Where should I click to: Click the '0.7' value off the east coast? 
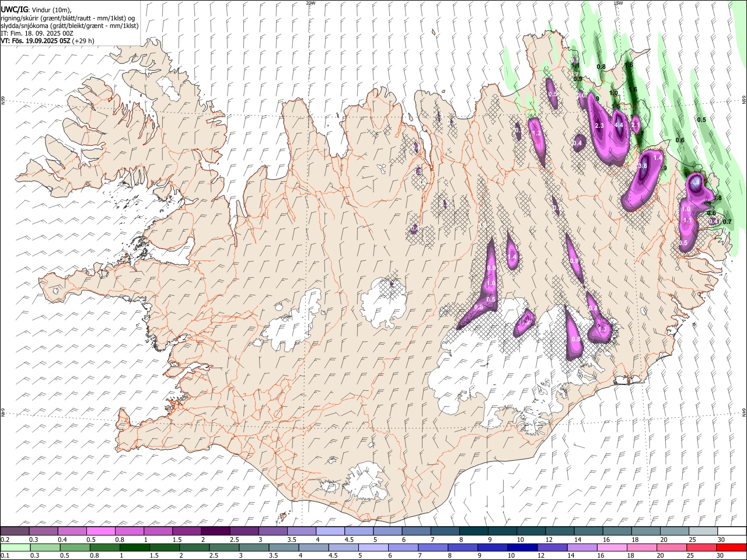pyautogui.click(x=727, y=222)
